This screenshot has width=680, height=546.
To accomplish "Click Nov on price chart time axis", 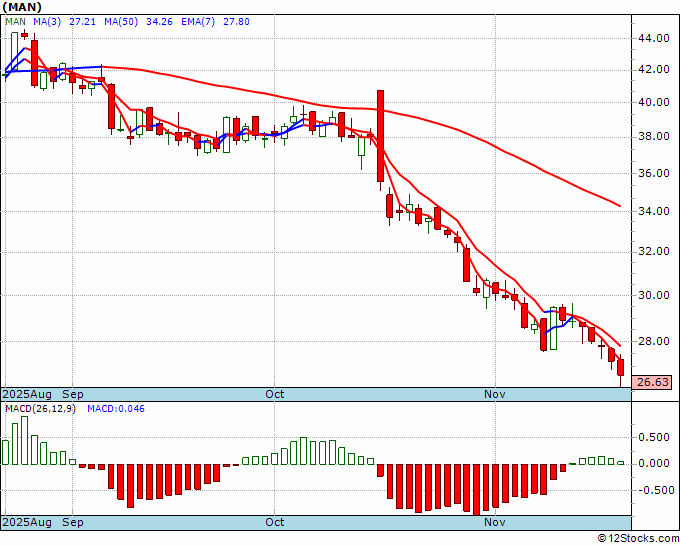I will 495,394.
